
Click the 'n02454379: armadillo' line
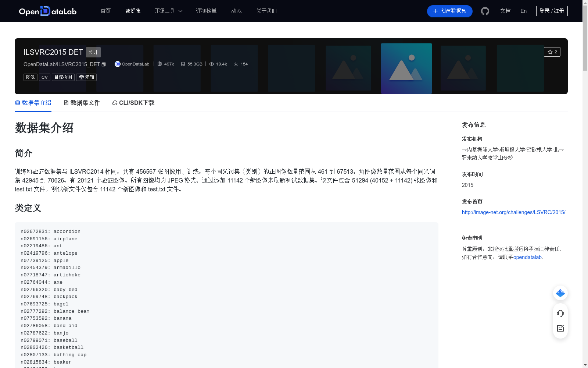pos(50,268)
